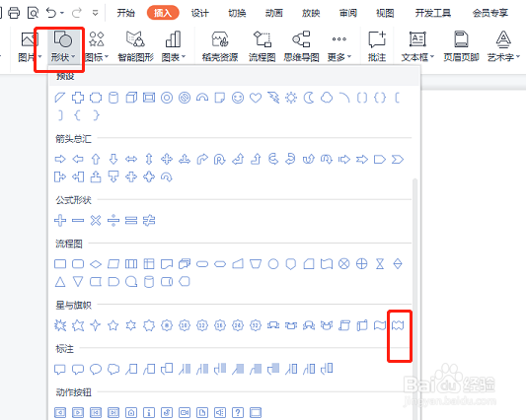
Task: Select the four-way arrow shape
Action: 167,159
